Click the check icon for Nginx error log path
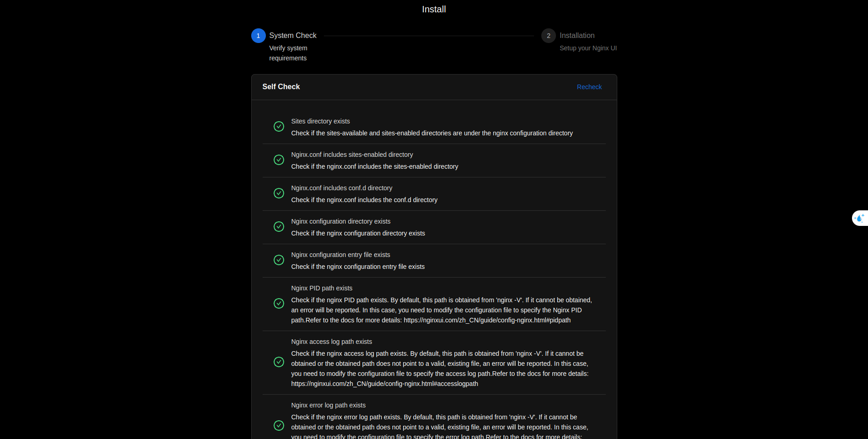868x439 pixels. point(279,426)
